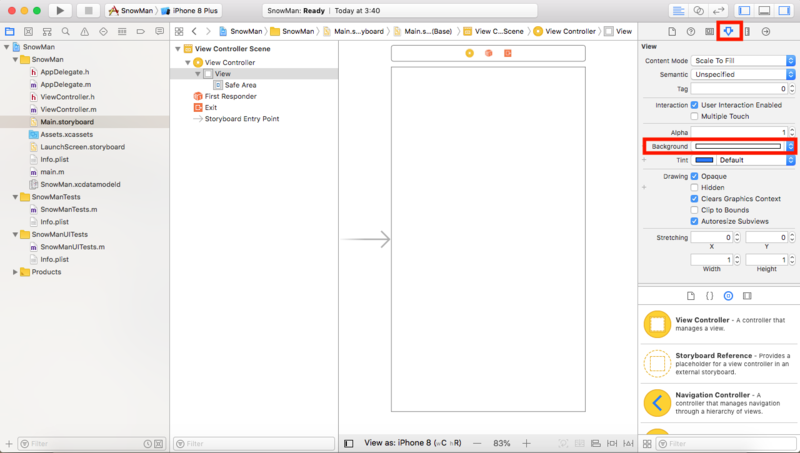Image resolution: width=800 pixels, height=453 pixels.
Task: Open the Tint Default dropdown
Action: (756, 160)
